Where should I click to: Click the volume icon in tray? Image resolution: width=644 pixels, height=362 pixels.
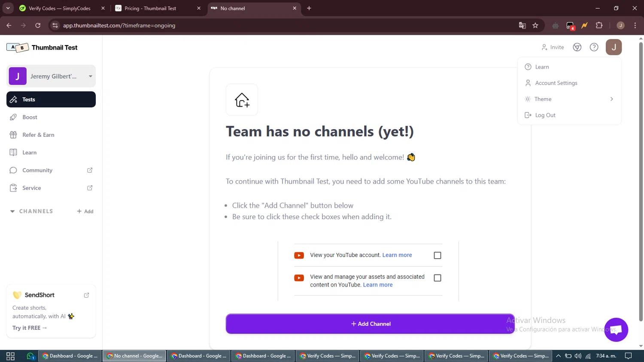click(x=578, y=356)
